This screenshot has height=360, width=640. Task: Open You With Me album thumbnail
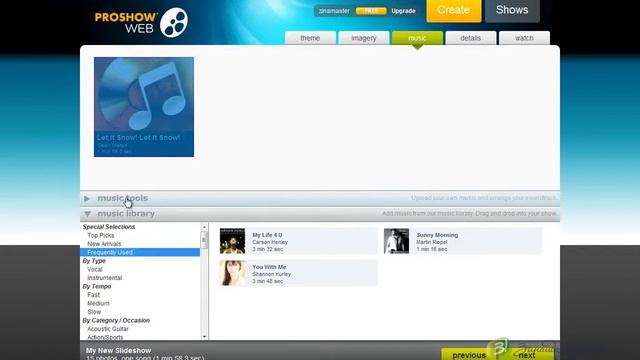point(232,273)
